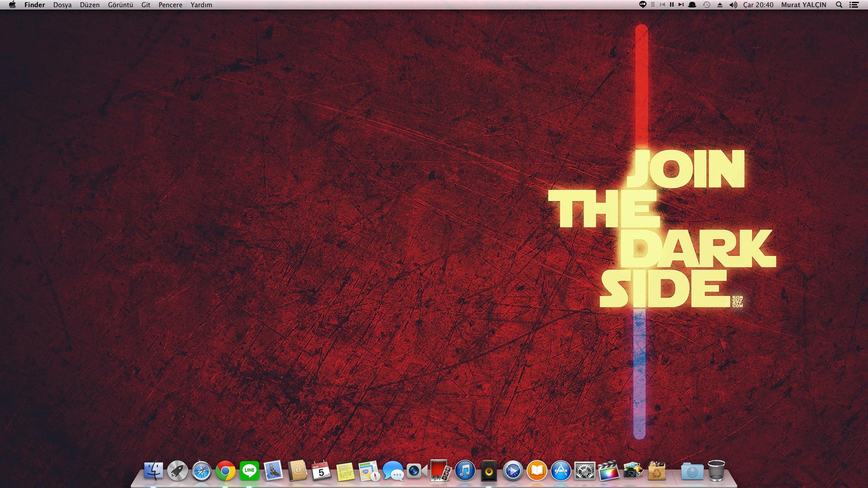The image size is (868, 488).
Task: Open the Pencere menu
Action: pos(170,5)
